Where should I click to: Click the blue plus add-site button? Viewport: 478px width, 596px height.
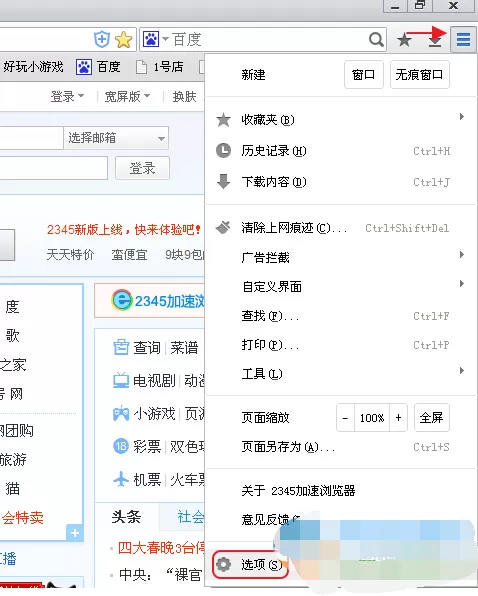[75, 533]
